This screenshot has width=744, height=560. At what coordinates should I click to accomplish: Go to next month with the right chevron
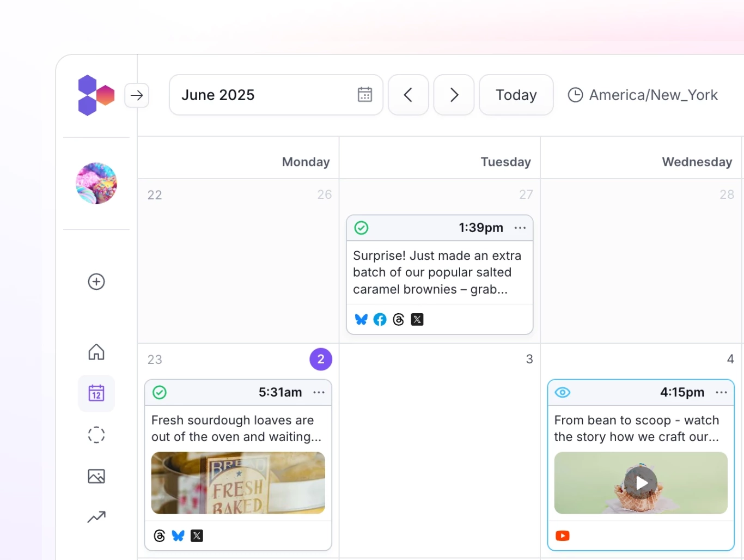(454, 95)
